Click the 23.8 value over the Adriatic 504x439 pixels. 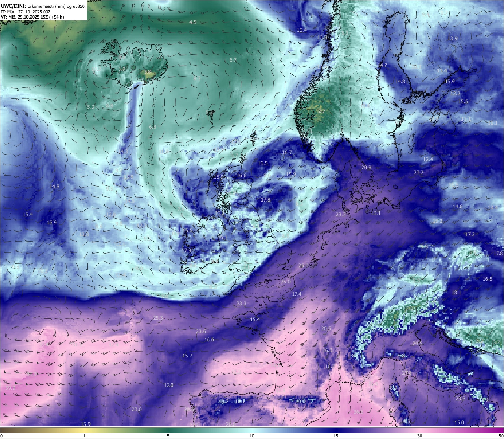460,399
